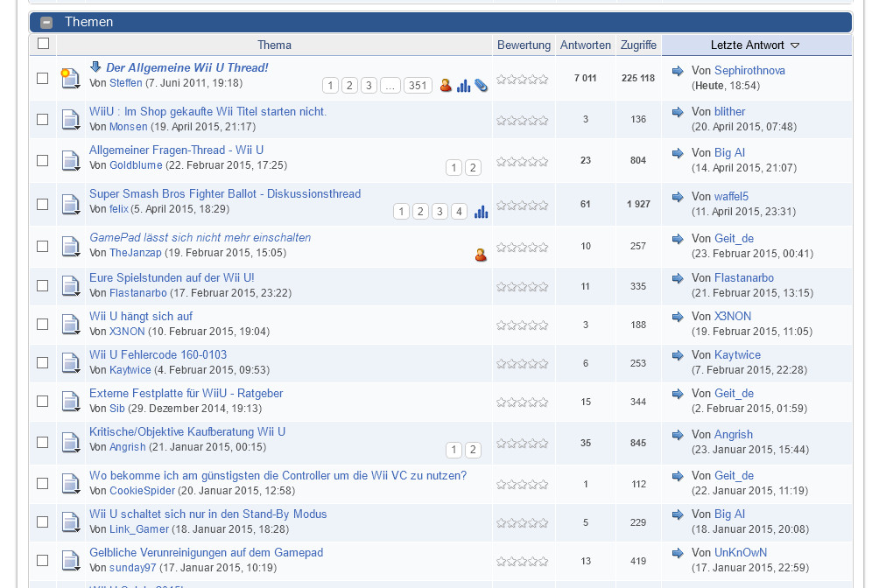Check the box for Wii U hängt sich auf

(42, 325)
